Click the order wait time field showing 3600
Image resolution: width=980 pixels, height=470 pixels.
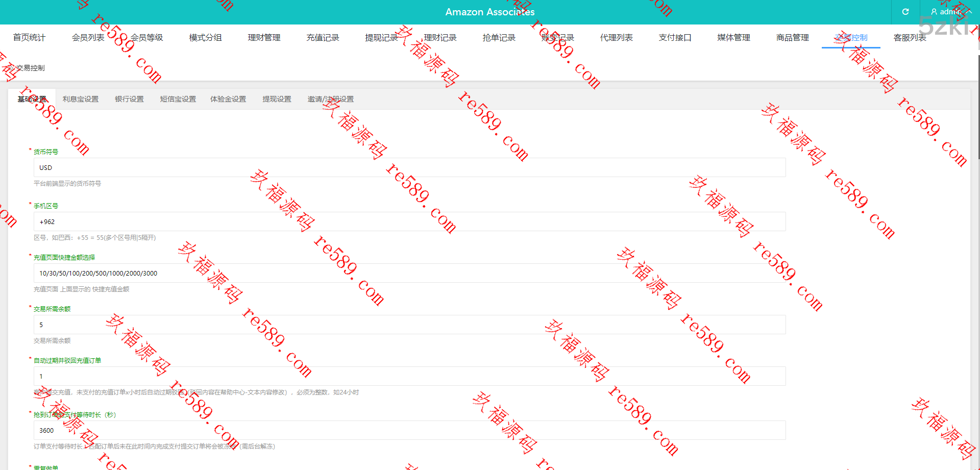coord(409,431)
